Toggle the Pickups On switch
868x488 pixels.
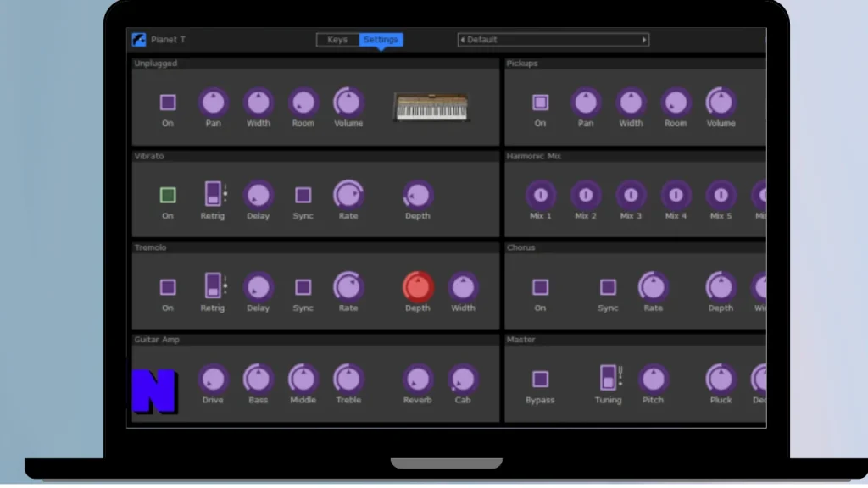(540, 103)
